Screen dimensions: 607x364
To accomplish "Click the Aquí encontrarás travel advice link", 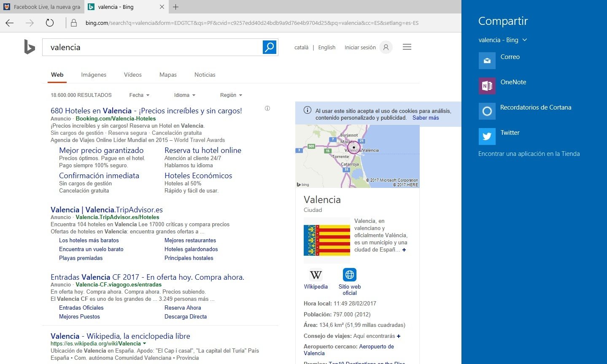I will point(374,336).
